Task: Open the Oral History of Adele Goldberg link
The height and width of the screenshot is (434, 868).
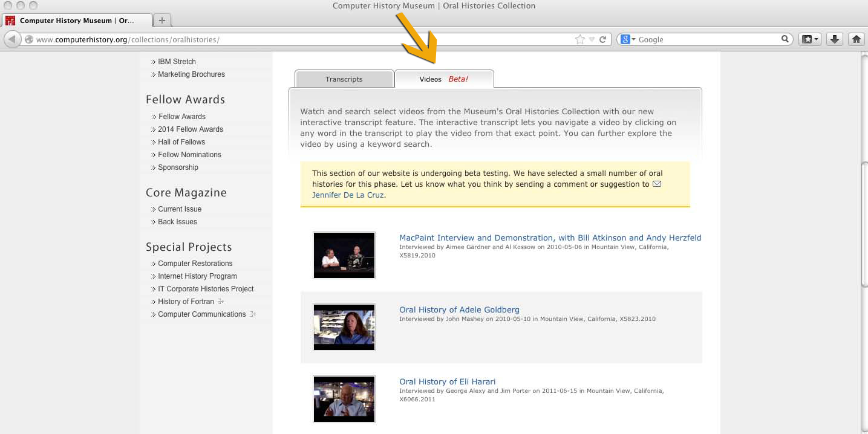Action: coord(459,309)
